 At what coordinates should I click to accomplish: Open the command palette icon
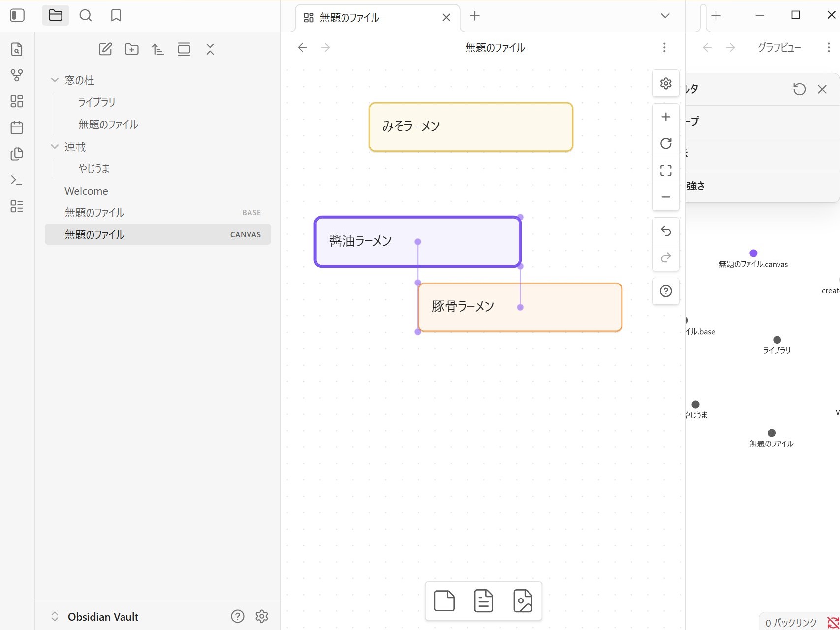click(17, 180)
